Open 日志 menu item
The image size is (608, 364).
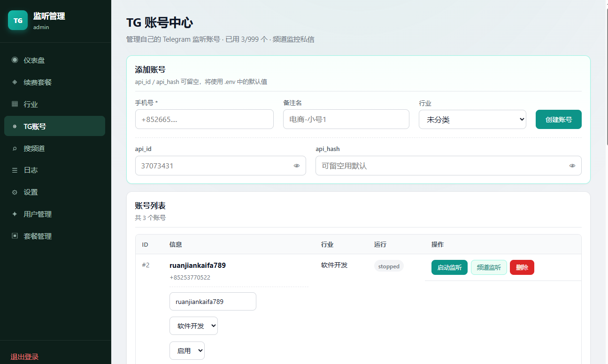54,170
